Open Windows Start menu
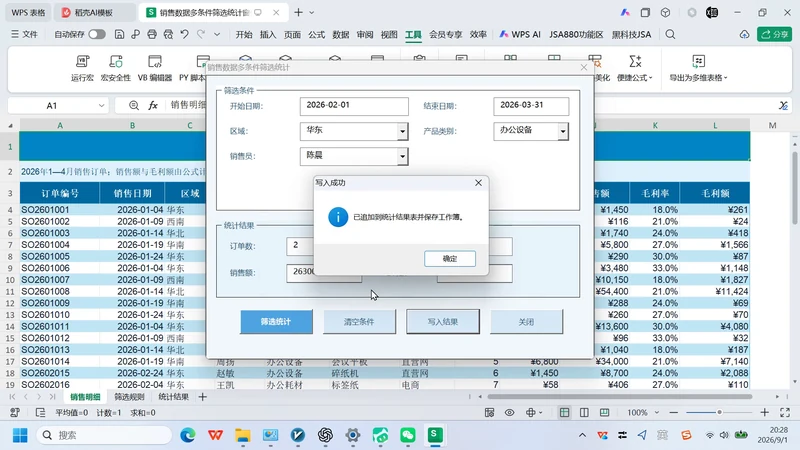 pyautogui.click(x=20, y=435)
